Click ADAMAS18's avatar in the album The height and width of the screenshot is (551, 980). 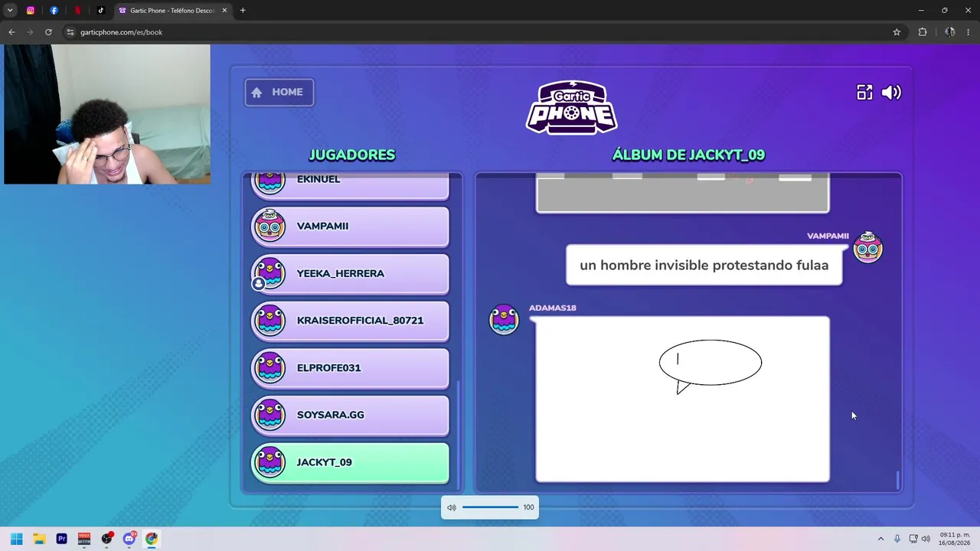[504, 319]
